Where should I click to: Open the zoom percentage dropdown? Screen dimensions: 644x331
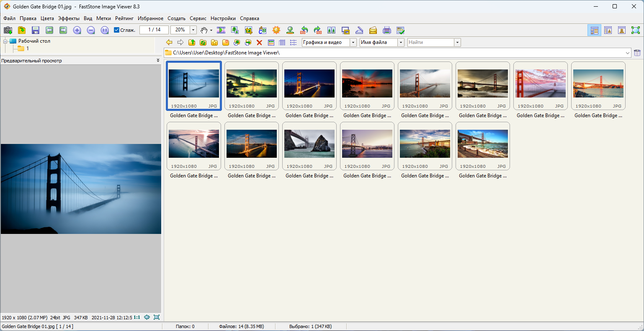click(193, 30)
